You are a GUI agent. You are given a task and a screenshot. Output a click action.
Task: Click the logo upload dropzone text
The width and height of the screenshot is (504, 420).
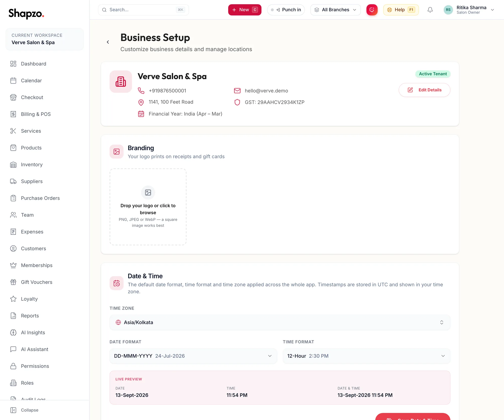coord(148,209)
